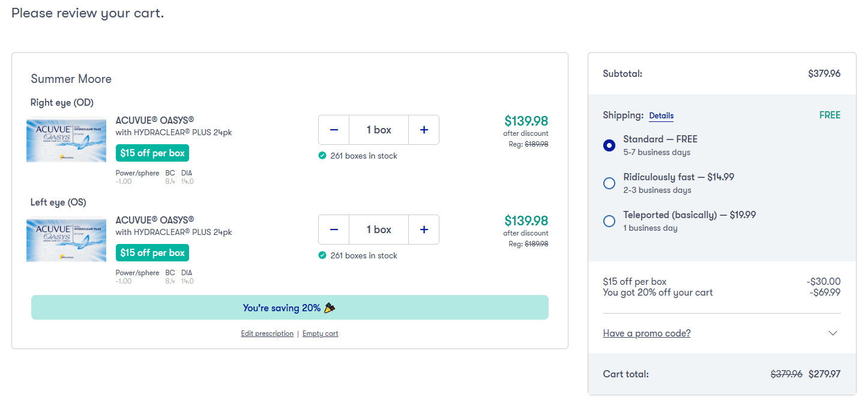Expand the promo code section chevron
868x408 pixels.
[x=833, y=332]
